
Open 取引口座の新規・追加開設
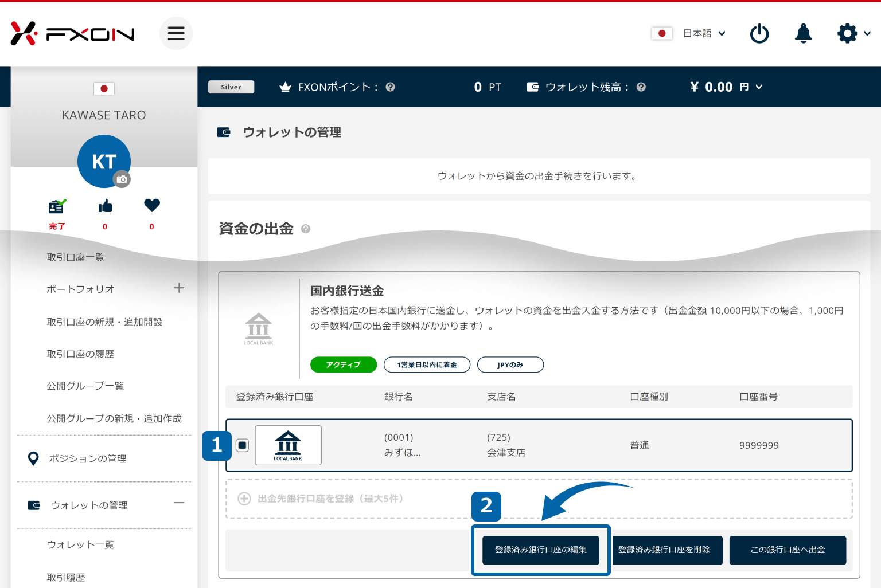pyautogui.click(x=104, y=322)
